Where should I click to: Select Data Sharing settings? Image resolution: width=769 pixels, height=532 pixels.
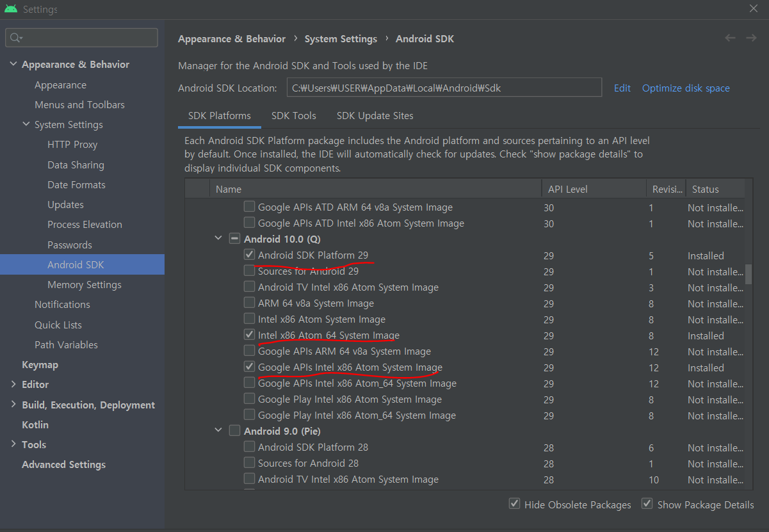76,165
